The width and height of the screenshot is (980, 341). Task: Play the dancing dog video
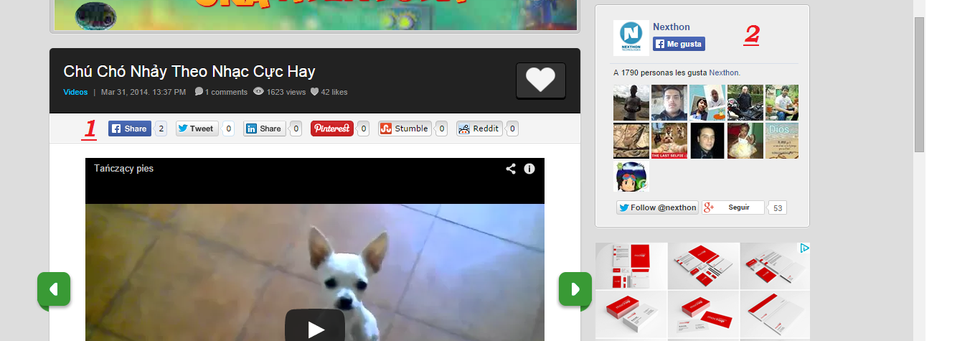[315, 327]
